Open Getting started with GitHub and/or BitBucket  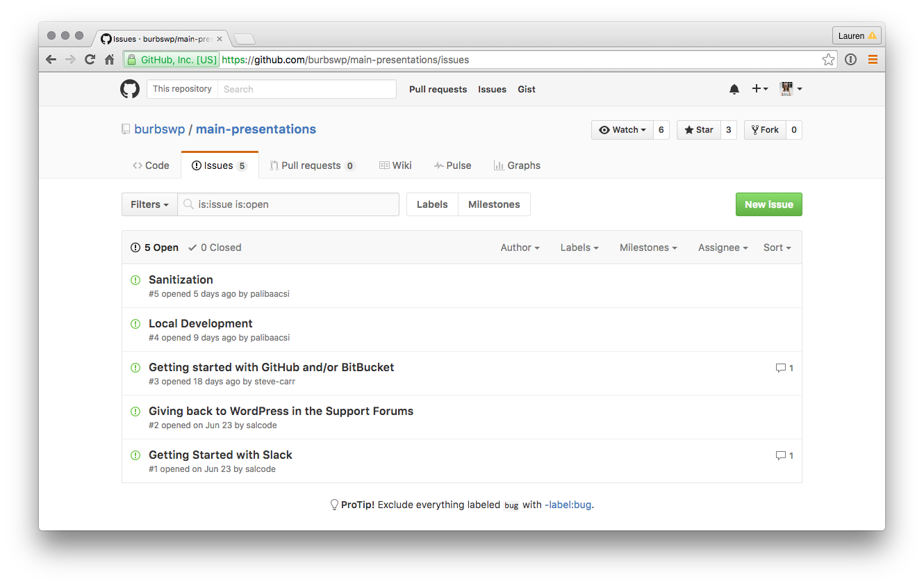pos(271,367)
